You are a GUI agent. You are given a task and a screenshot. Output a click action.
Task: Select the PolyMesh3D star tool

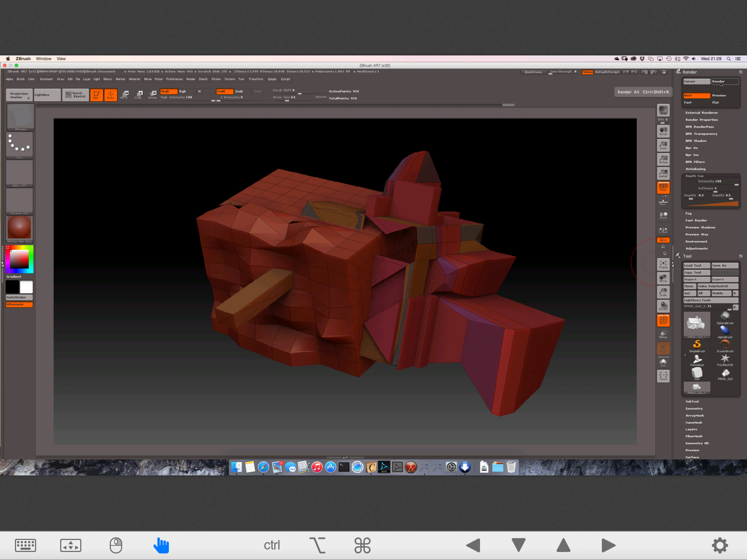(725, 359)
